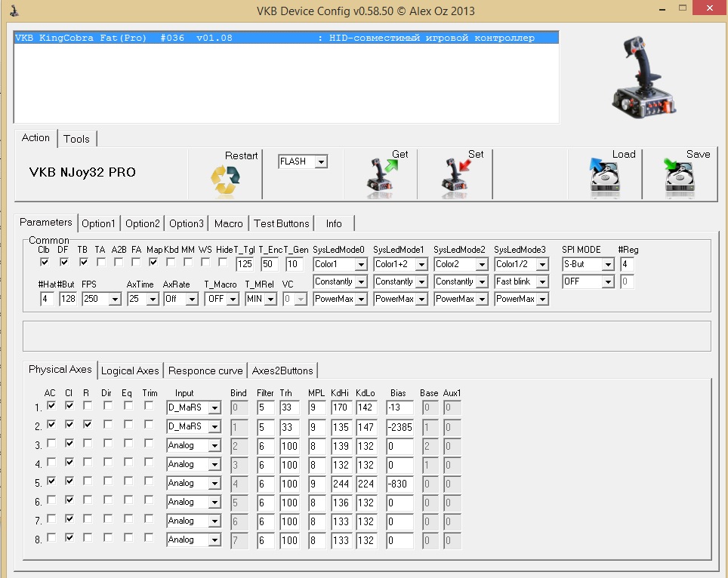Uncheck R checkbox for axis 2
The height and width of the screenshot is (578, 728).
coord(88,425)
